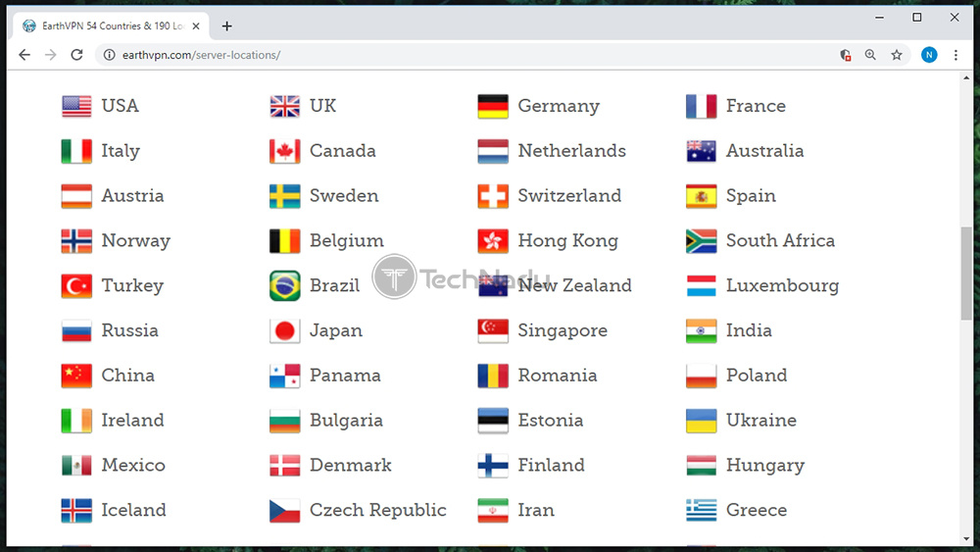Image resolution: width=980 pixels, height=552 pixels.
Task: Click the Spain flag icon
Action: click(701, 196)
